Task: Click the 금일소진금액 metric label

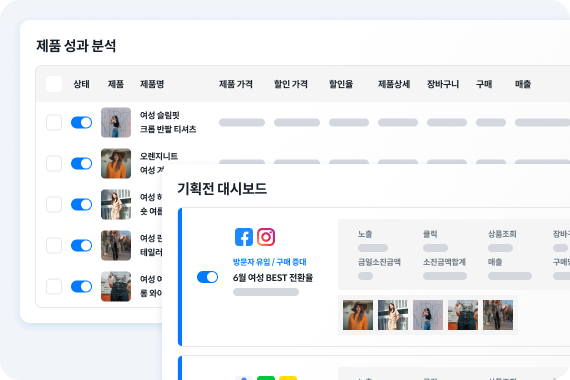Action: tap(379, 262)
